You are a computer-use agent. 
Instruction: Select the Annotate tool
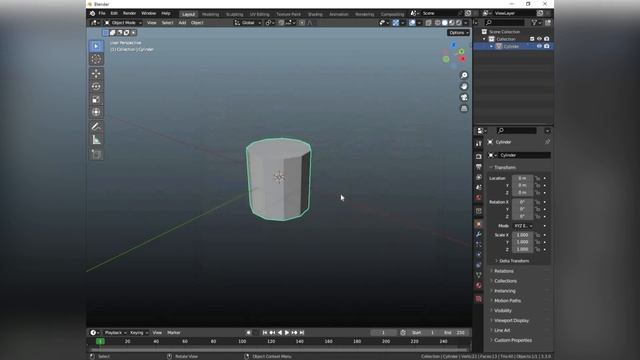[x=96, y=127]
